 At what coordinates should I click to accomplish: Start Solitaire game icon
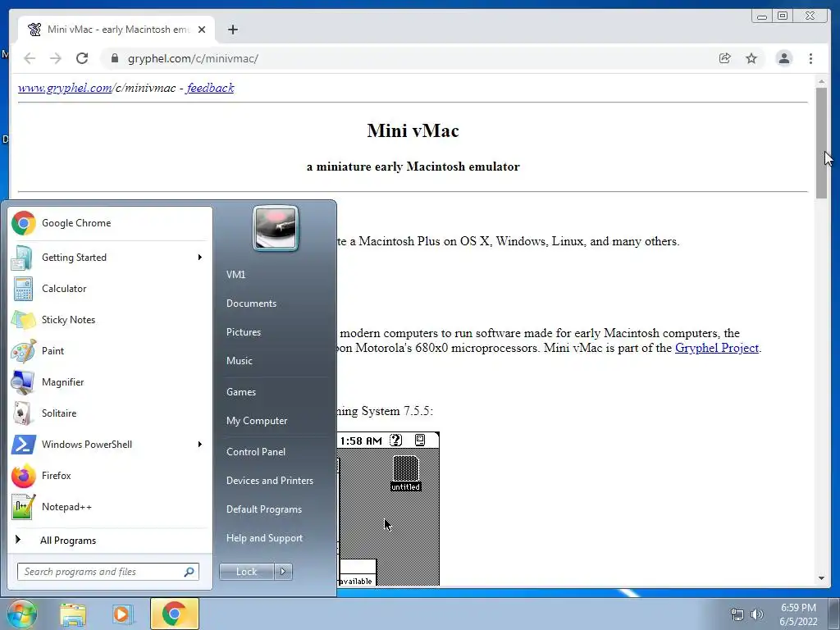pyautogui.click(x=23, y=413)
